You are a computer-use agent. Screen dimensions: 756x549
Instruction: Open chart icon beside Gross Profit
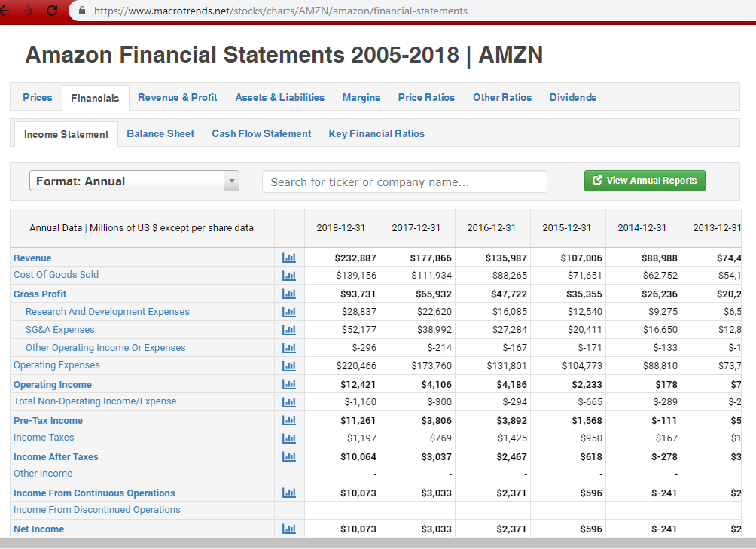pyautogui.click(x=289, y=294)
